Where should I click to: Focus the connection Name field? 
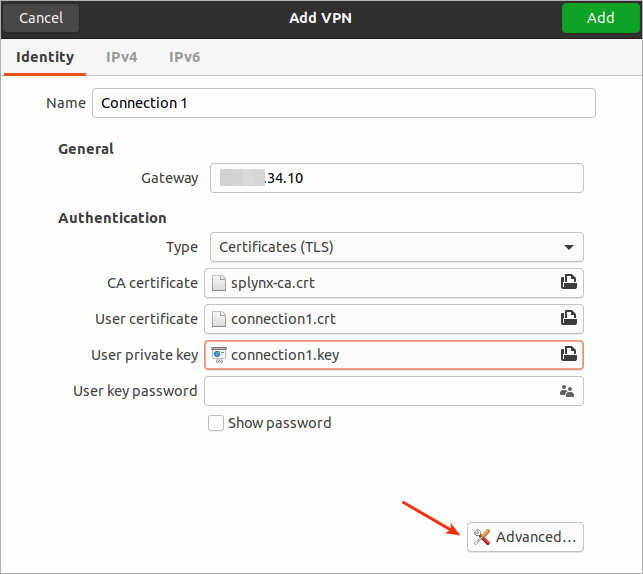click(344, 103)
